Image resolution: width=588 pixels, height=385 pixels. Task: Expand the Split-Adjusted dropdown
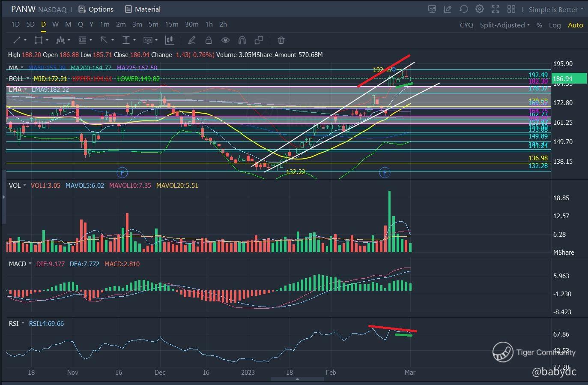(x=504, y=25)
